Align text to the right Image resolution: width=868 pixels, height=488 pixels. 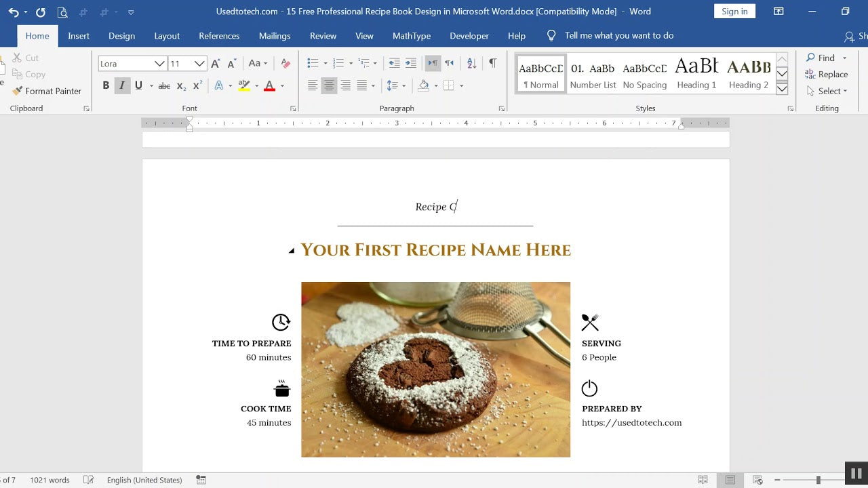[x=345, y=85]
